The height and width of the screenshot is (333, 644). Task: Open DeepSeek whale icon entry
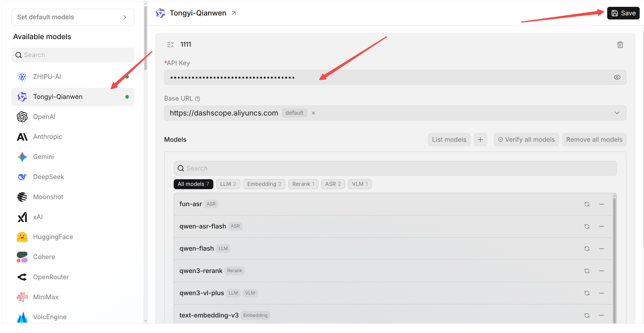22,177
